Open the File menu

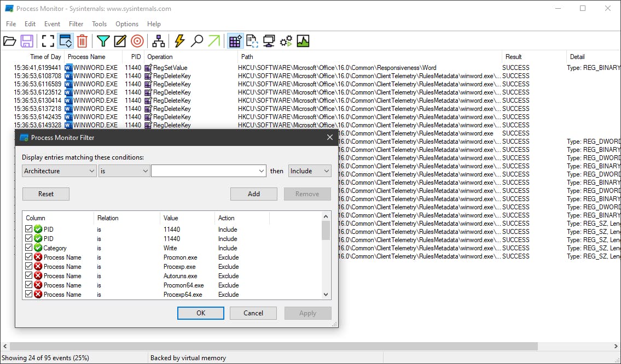click(11, 24)
